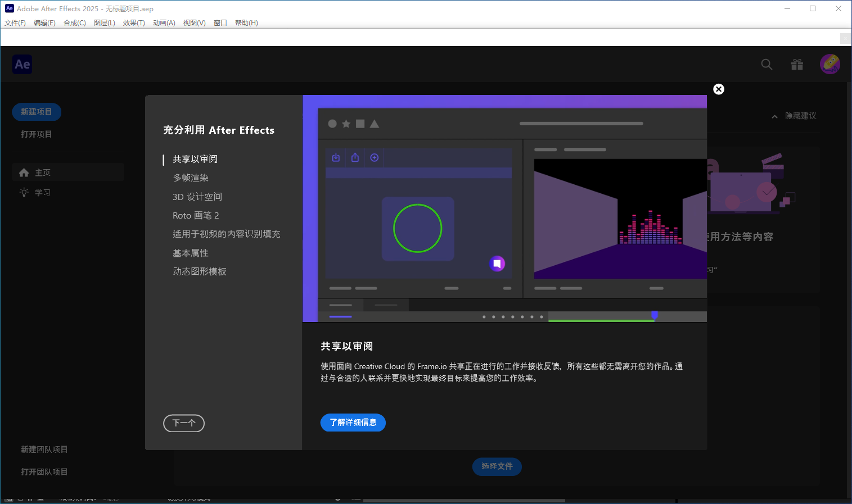
Task: Click 打开团队项目 in sidebar
Action: point(44,472)
